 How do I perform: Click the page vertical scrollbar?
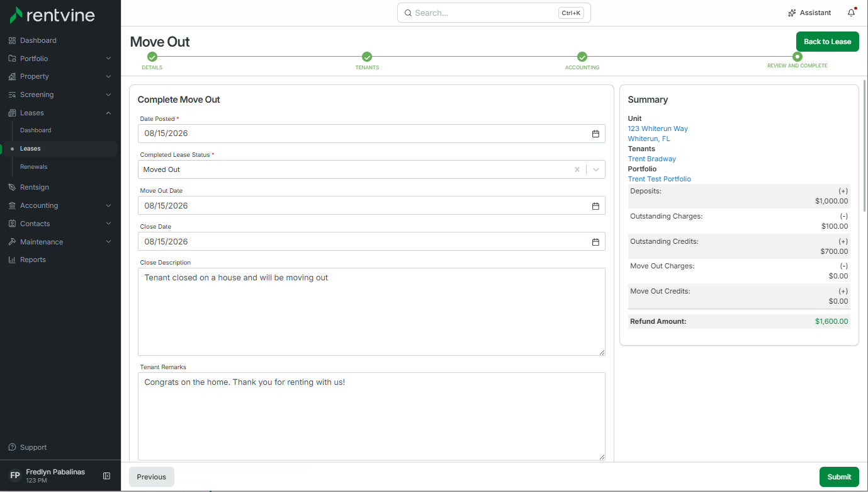pyautogui.click(x=865, y=145)
